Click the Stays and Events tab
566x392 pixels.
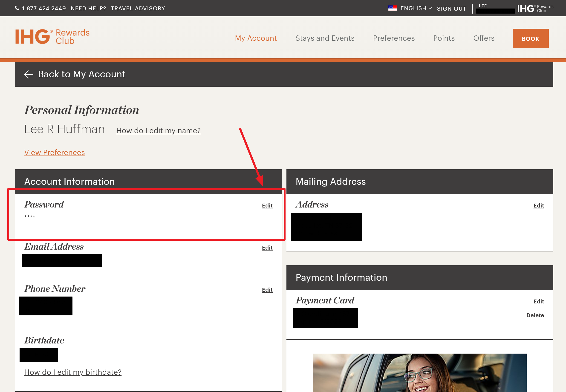pyautogui.click(x=325, y=38)
